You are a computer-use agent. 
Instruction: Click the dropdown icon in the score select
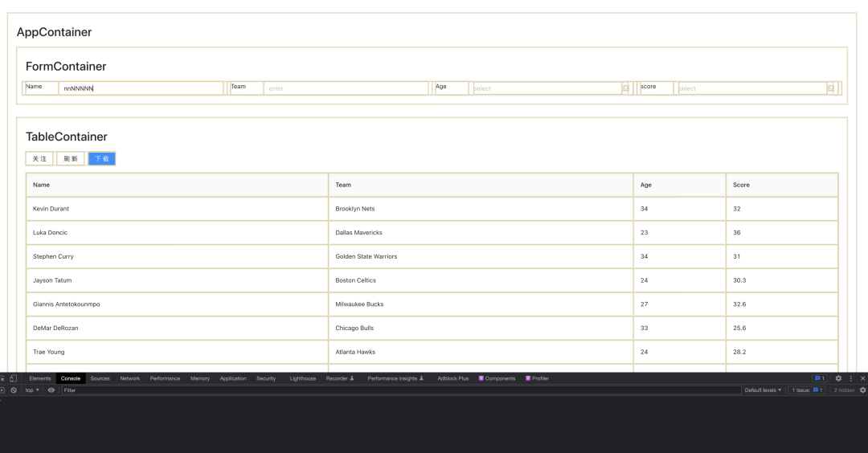830,88
